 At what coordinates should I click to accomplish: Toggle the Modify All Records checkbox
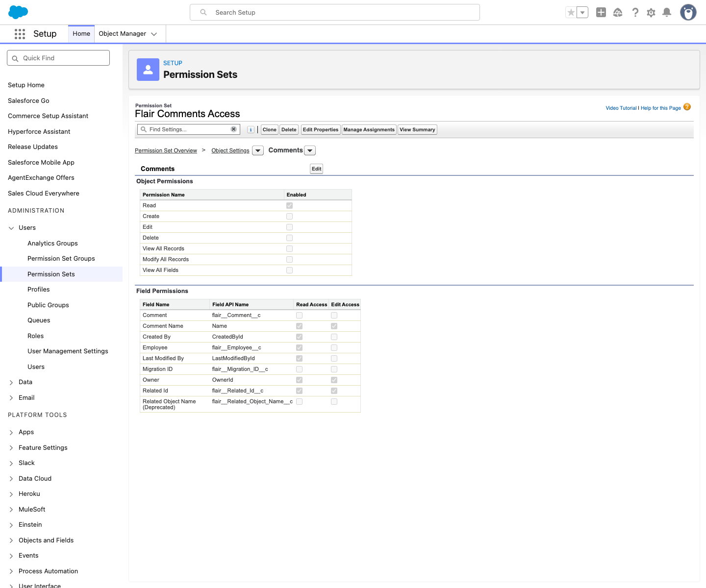point(290,260)
